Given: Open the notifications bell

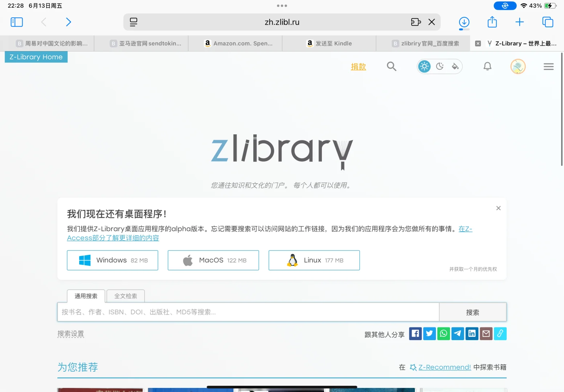Looking at the screenshot, I should tap(487, 66).
